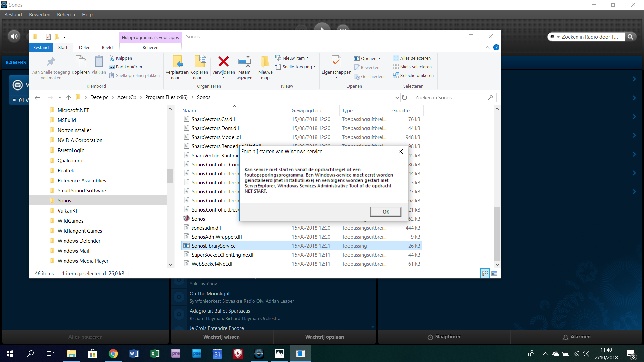Click the Sonos icon in the taskbar

click(x=259, y=354)
